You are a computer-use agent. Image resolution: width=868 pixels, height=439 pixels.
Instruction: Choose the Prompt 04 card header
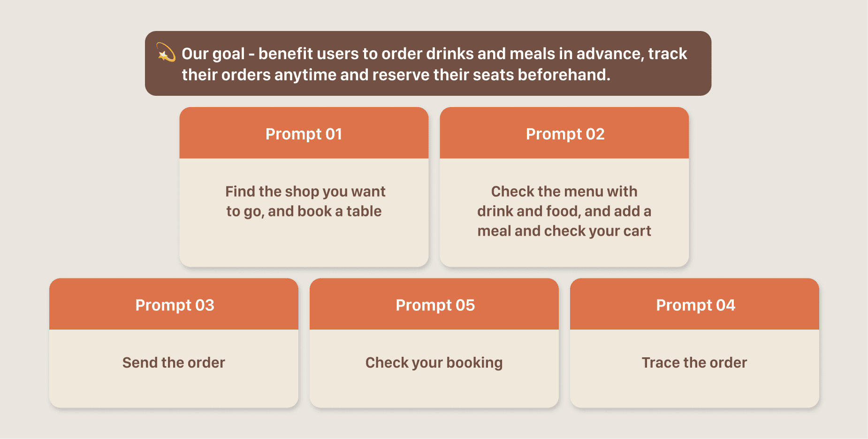(x=695, y=305)
